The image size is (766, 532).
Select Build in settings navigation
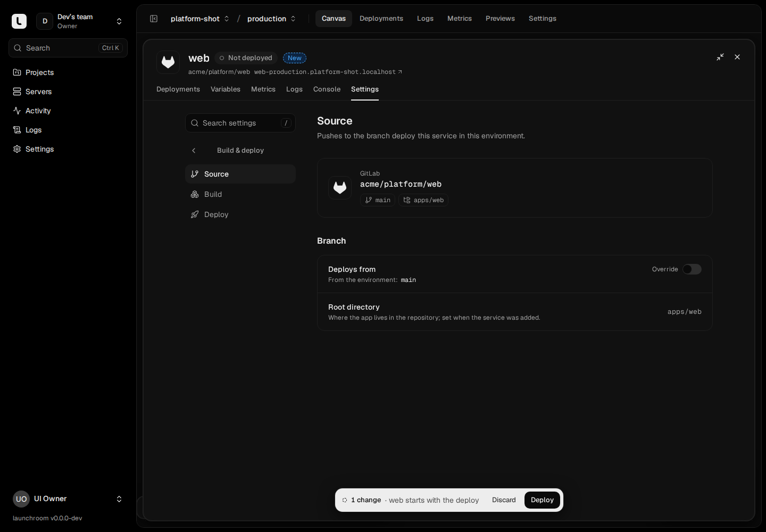[240, 194]
